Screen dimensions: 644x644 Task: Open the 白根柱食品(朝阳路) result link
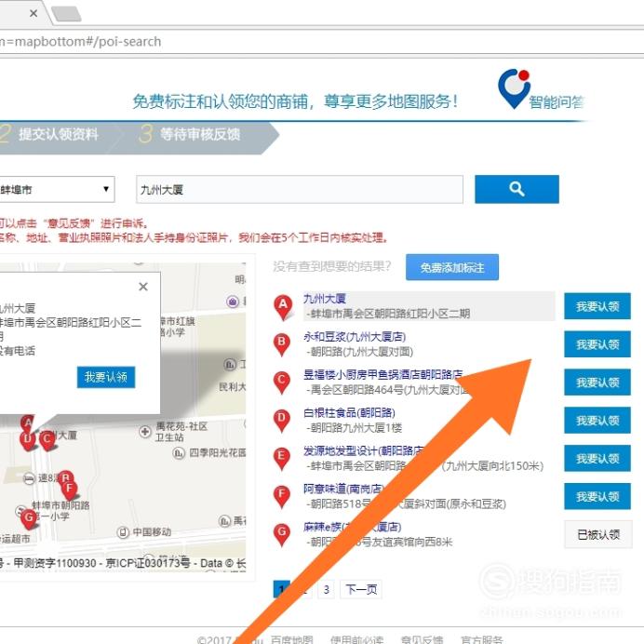pos(349,413)
